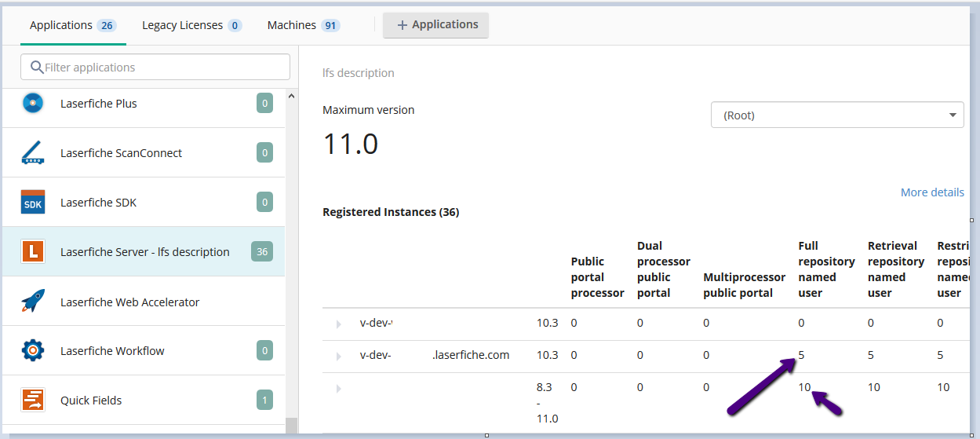The width and height of the screenshot is (980, 439).
Task: Expand the first v-dev- instance row
Action: point(339,324)
